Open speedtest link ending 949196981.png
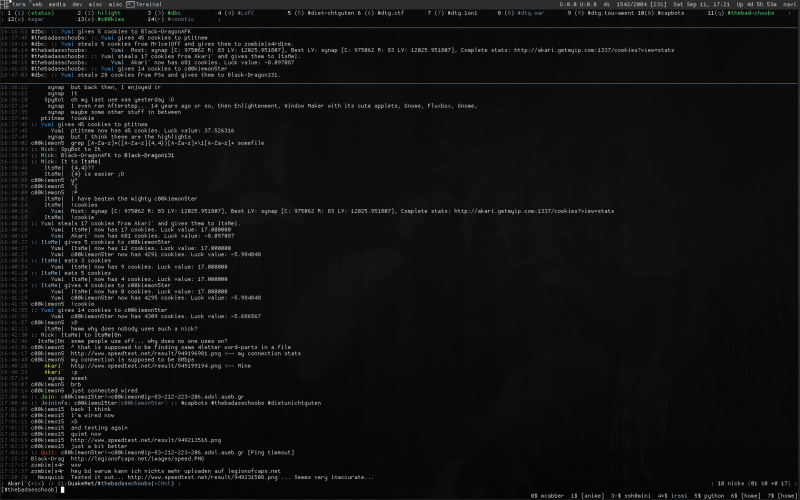This screenshot has width=800, height=500. click(x=146, y=354)
